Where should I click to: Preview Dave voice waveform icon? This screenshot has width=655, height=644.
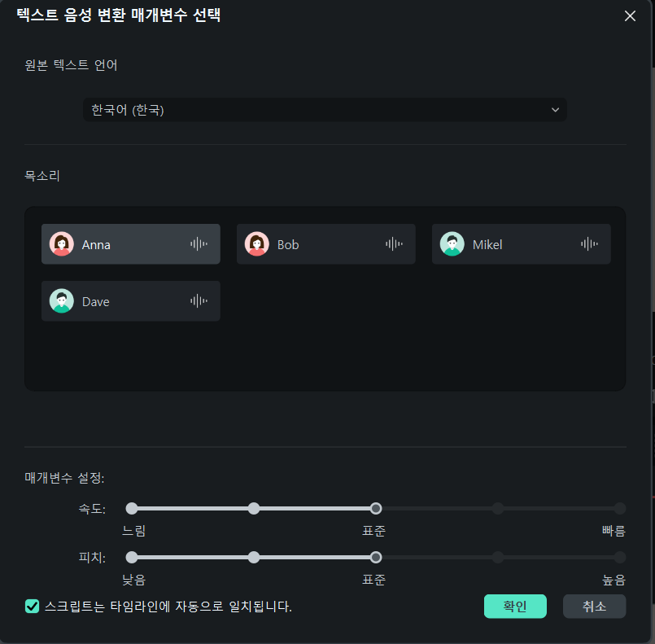point(199,301)
